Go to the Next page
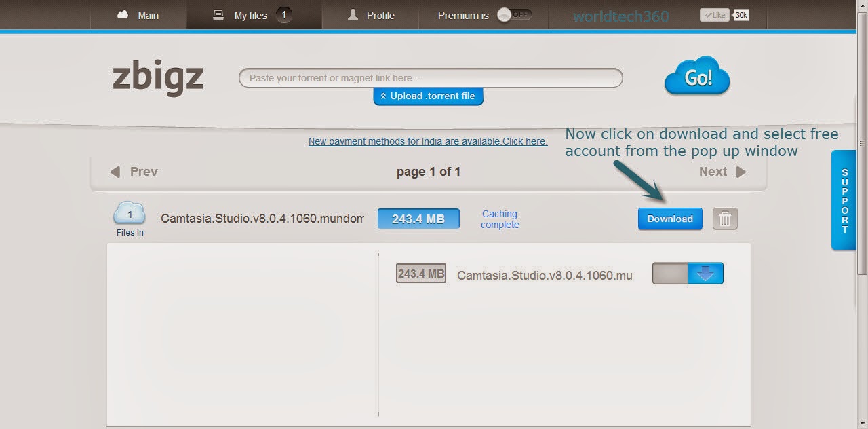 (723, 172)
